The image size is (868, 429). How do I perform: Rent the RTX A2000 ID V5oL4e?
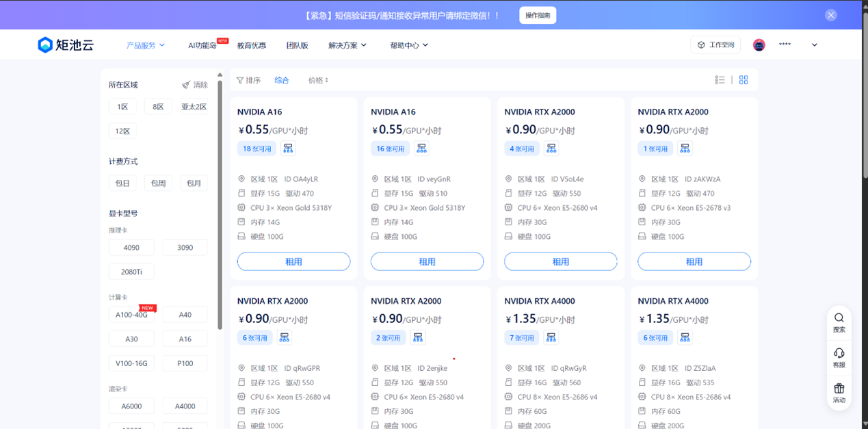[561, 261]
